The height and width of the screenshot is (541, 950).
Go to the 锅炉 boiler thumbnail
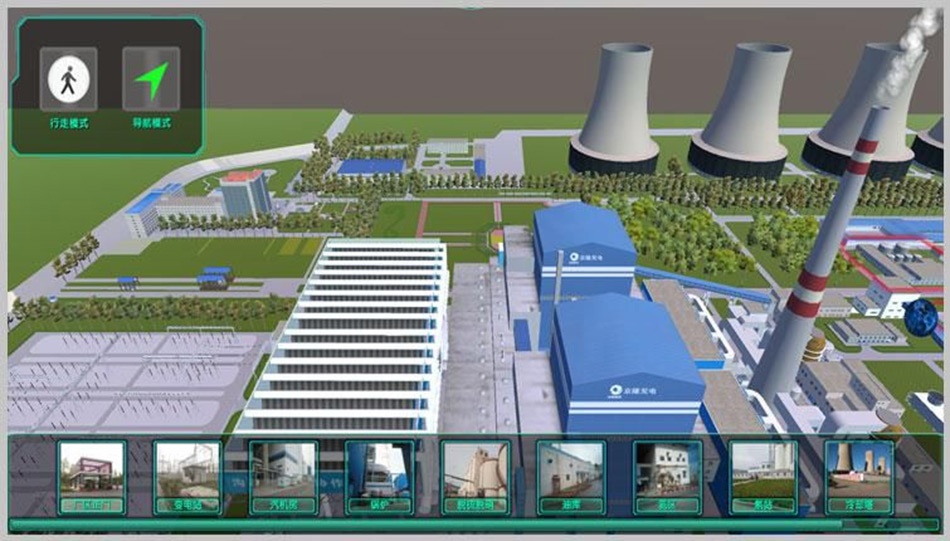tap(379, 477)
